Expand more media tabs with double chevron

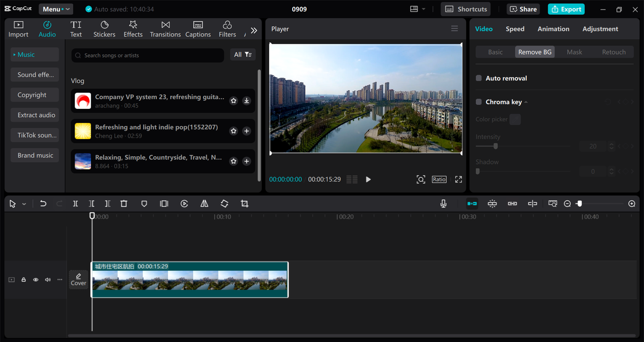[x=254, y=30]
